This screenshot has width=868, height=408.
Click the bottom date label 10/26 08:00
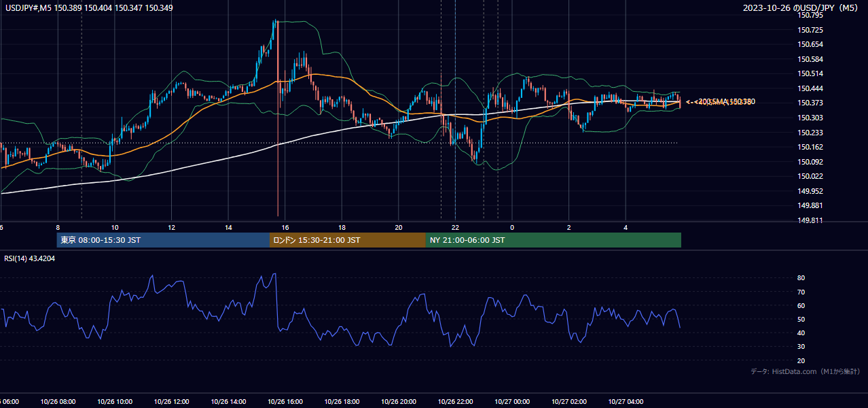58,402
